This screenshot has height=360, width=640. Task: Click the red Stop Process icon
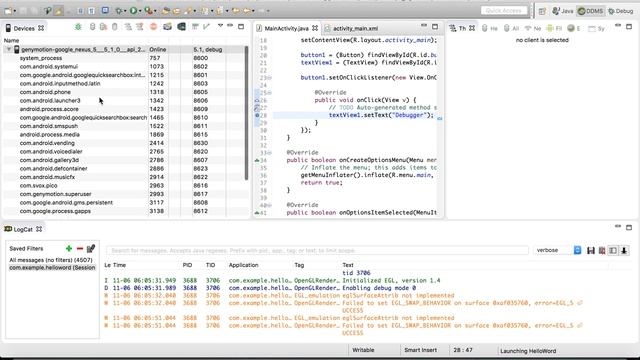(x=153, y=27)
